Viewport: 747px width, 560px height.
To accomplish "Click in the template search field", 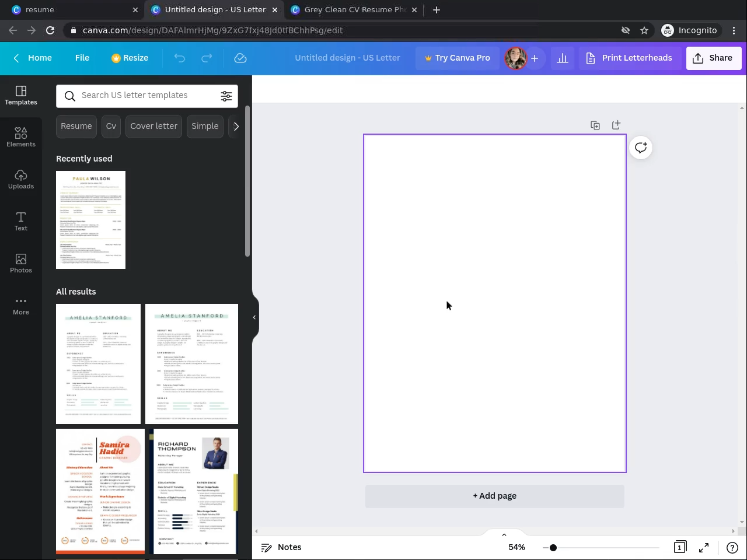I will coord(147,96).
